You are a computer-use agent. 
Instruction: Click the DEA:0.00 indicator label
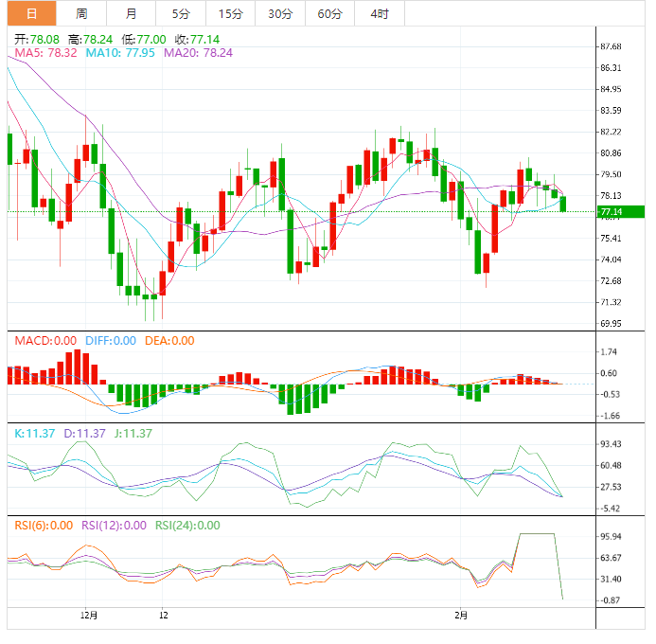click(x=170, y=341)
